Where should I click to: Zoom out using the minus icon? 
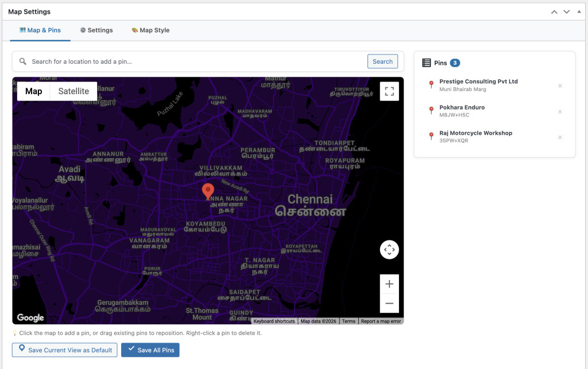(389, 302)
